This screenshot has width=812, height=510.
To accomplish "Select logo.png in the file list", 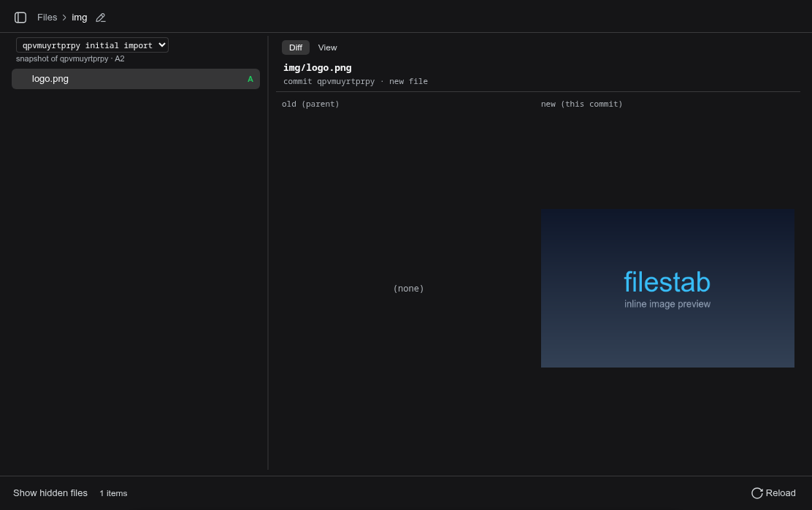I will 136,79.
